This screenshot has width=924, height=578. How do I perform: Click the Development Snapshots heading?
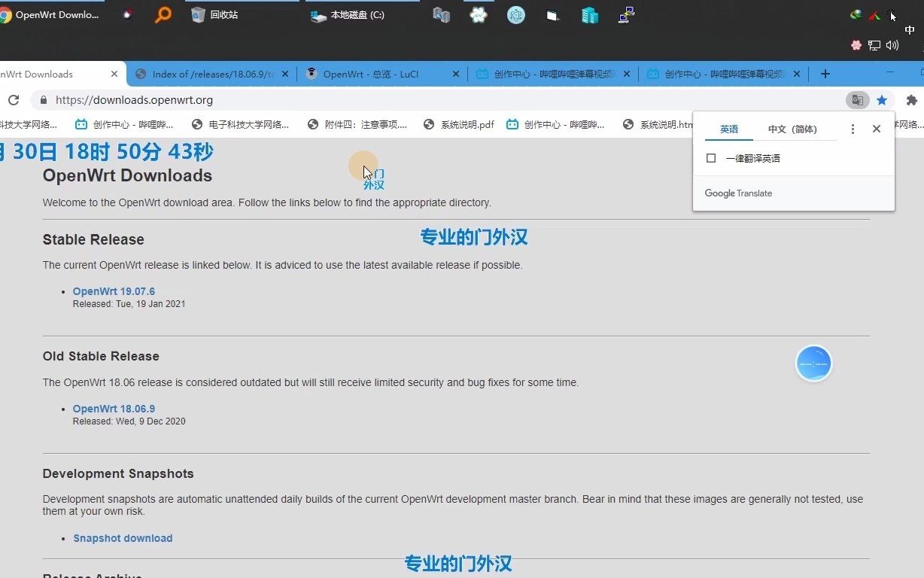point(118,473)
